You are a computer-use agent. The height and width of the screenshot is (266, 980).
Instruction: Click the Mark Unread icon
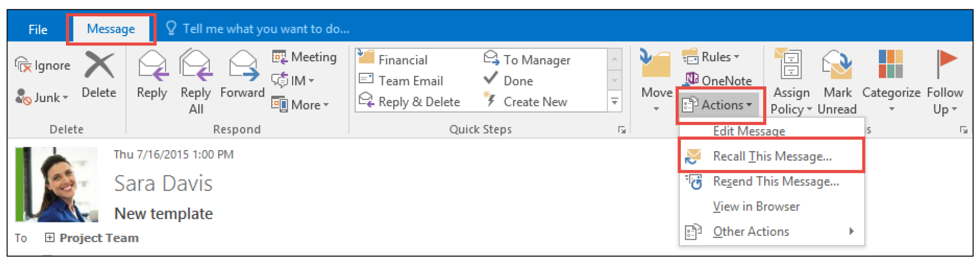[837, 66]
